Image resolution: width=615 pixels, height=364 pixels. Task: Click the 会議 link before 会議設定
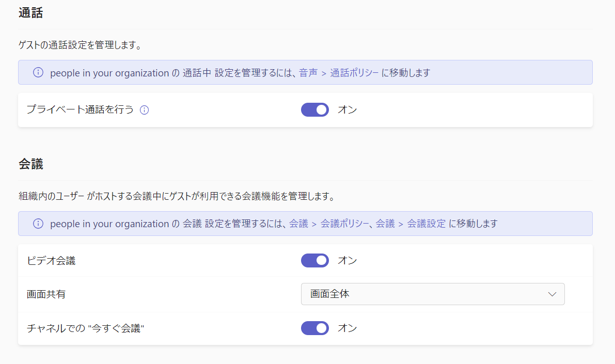[385, 224]
